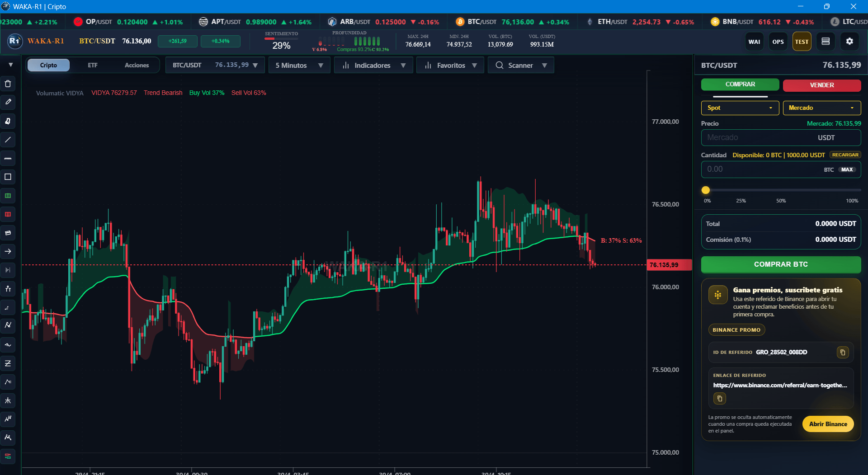This screenshot has width=868, height=475.
Task: Open the settings gear icon
Action: pos(849,42)
